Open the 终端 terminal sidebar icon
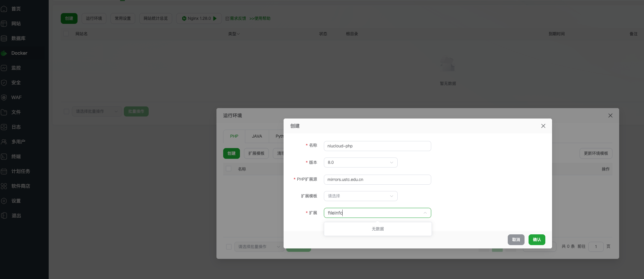 4,156
